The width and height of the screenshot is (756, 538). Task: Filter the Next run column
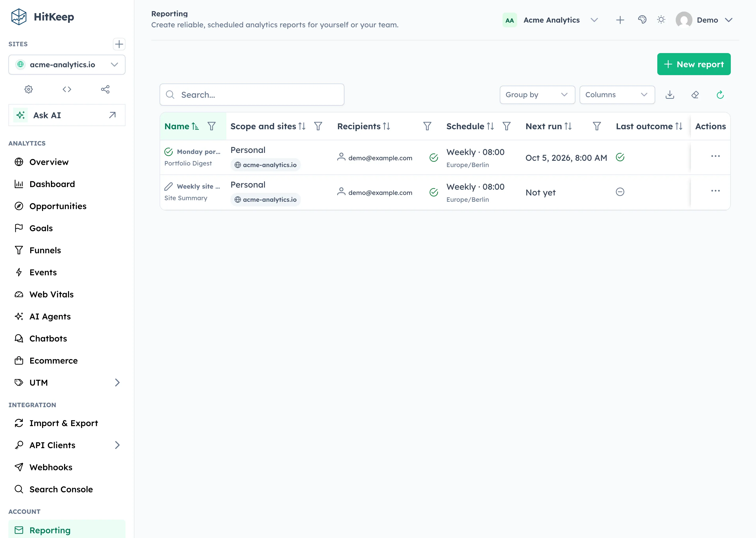pos(596,126)
